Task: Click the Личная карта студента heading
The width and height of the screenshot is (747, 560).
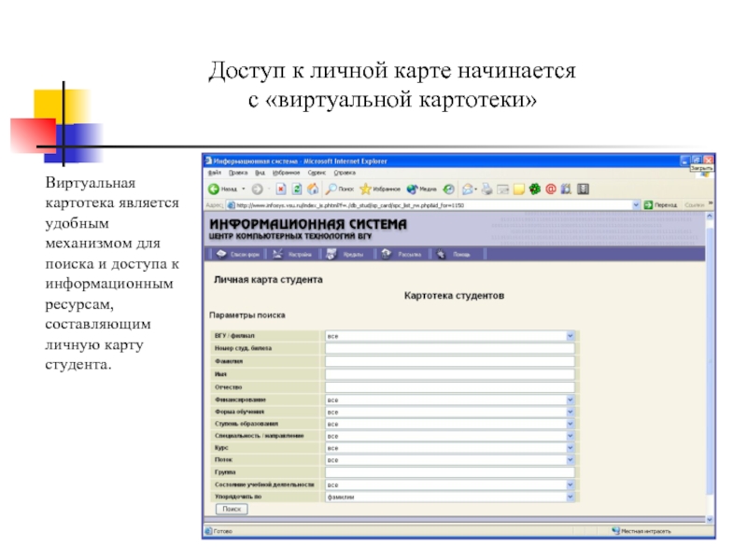Action: (x=268, y=279)
